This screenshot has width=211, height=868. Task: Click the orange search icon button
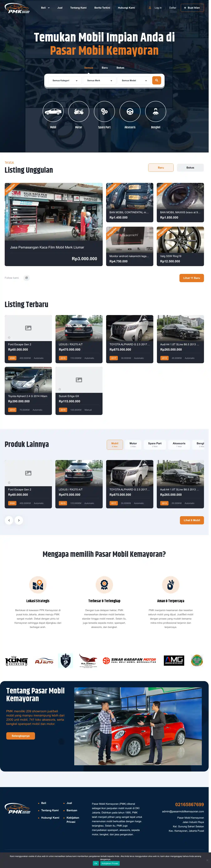[x=157, y=80]
